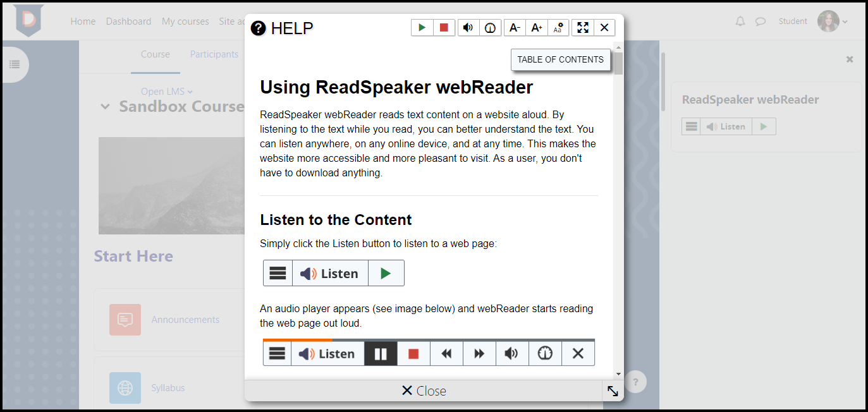The width and height of the screenshot is (868, 412).
Task: Click the Help question mark icon in title
Action: (258, 28)
